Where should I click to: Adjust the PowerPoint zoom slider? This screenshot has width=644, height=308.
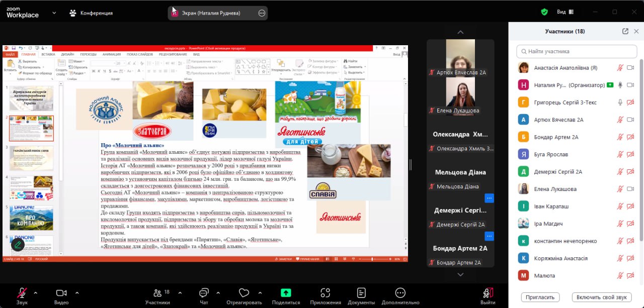pyautogui.click(x=372, y=259)
